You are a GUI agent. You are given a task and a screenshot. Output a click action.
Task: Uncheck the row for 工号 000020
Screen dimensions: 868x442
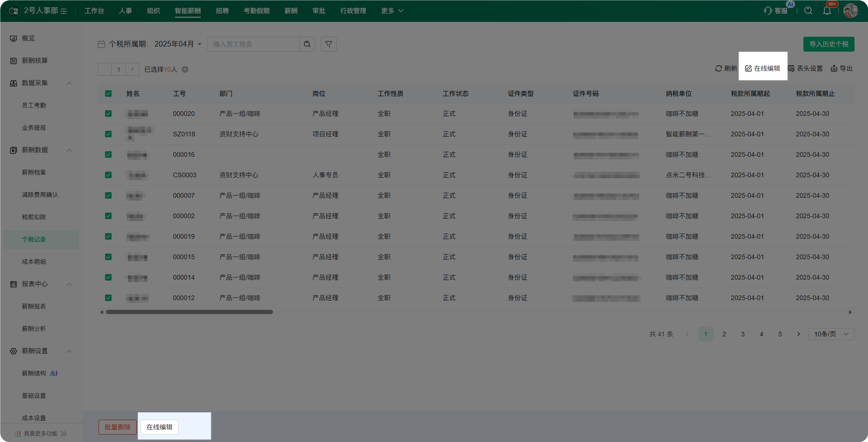(108, 114)
